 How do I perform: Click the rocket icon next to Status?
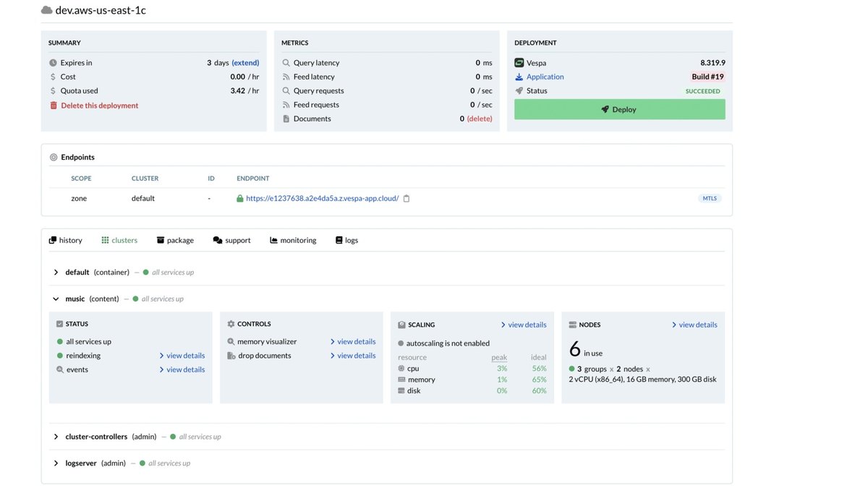[x=519, y=90]
